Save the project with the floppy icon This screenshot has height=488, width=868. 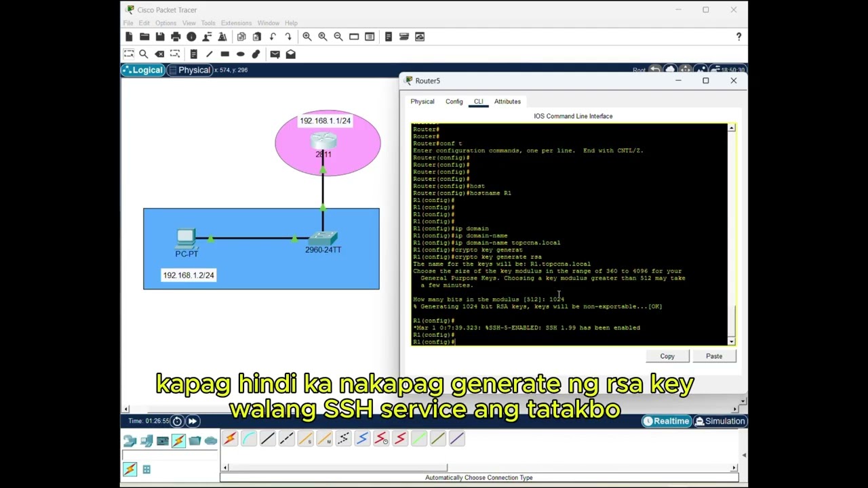[x=160, y=37]
